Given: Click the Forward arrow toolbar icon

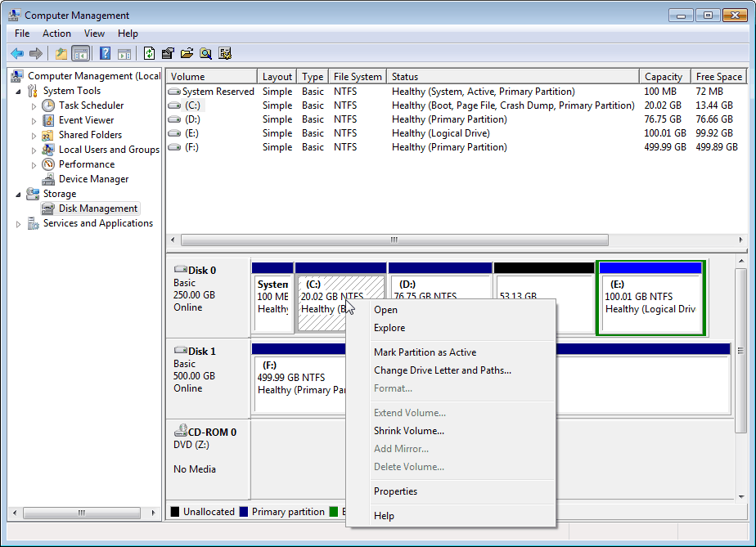Looking at the screenshot, I should click(x=36, y=53).
